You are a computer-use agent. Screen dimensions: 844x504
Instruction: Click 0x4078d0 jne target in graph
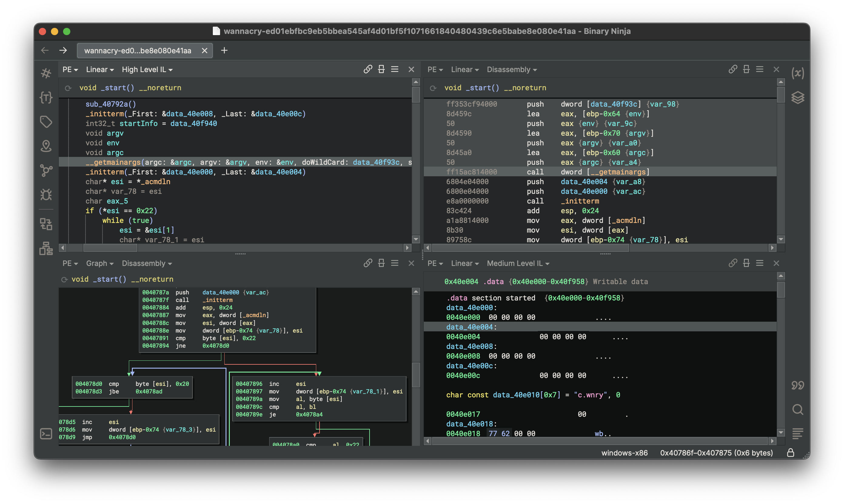coord(216,346)
